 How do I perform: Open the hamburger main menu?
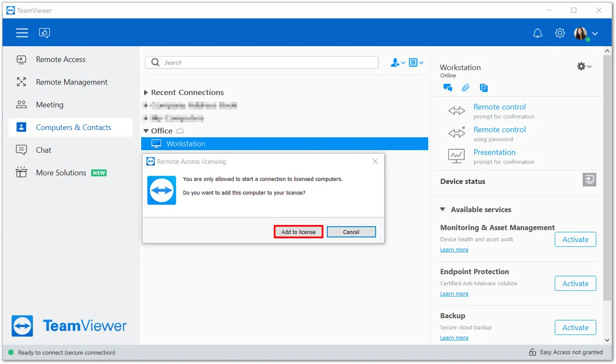22,33
